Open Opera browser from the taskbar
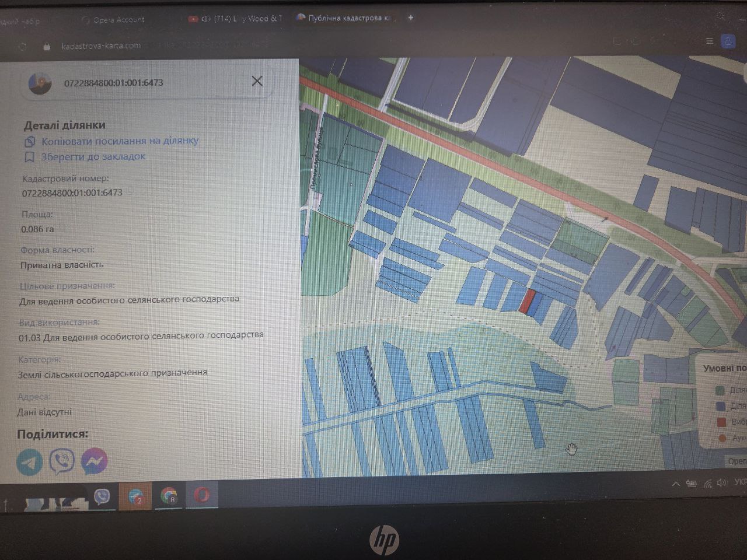747x560 pixels. coord(202,496)
